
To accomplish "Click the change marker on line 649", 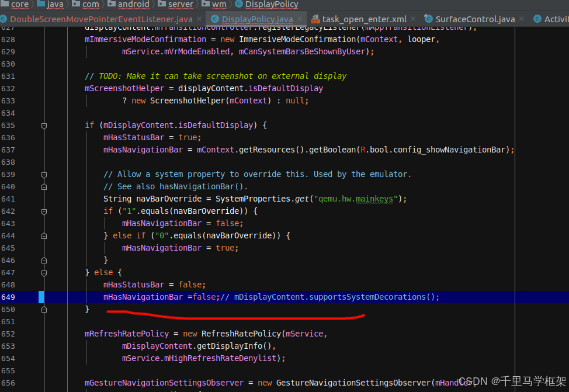I will click(41, 297).
